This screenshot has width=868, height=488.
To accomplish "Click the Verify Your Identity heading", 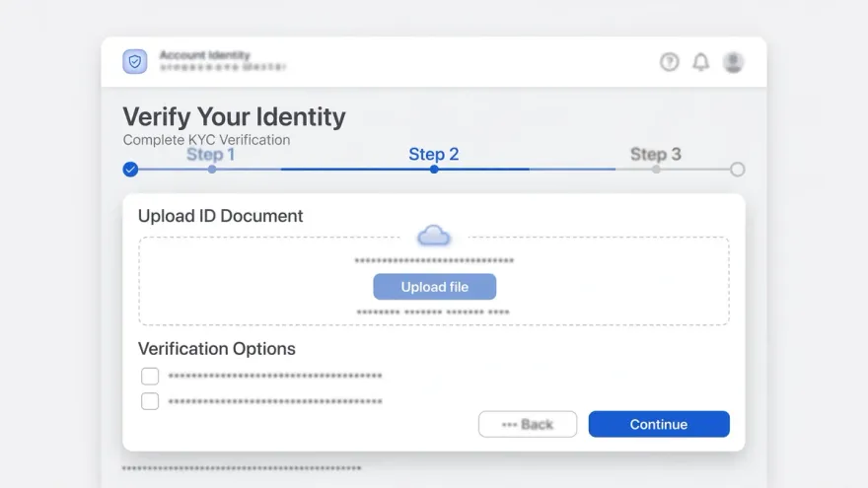I will 234,116.
